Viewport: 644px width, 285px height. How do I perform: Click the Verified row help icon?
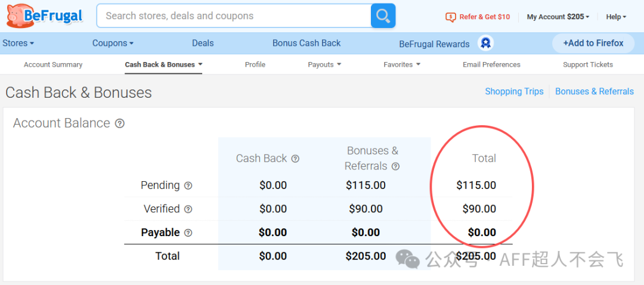188,209
